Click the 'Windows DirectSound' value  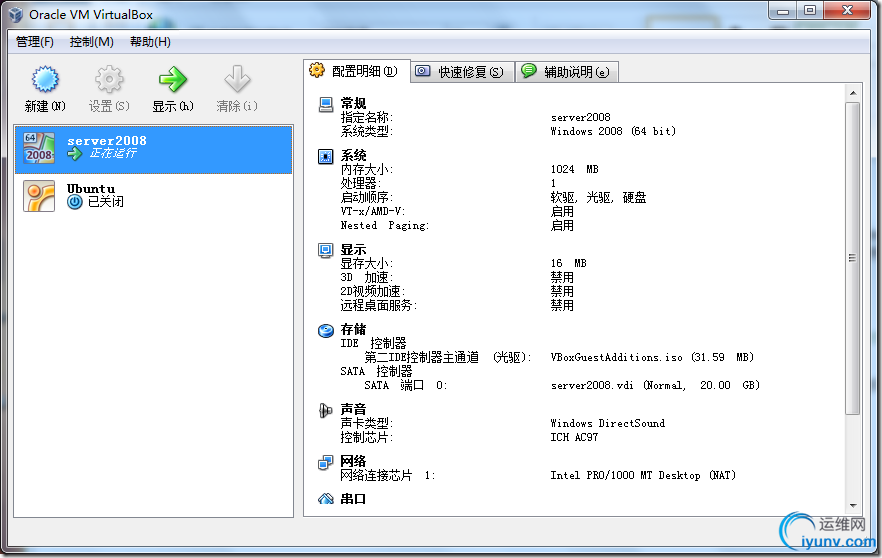[x=608, y=424]
